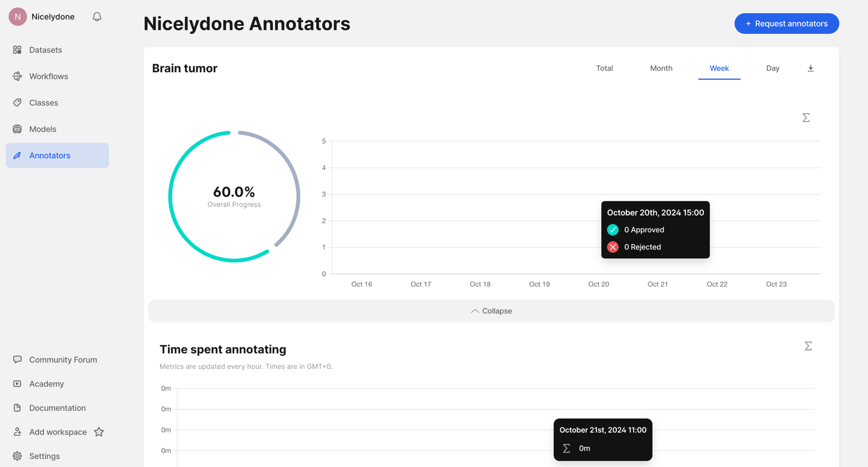Click the Brain tumor dataset title

point(185,68)
